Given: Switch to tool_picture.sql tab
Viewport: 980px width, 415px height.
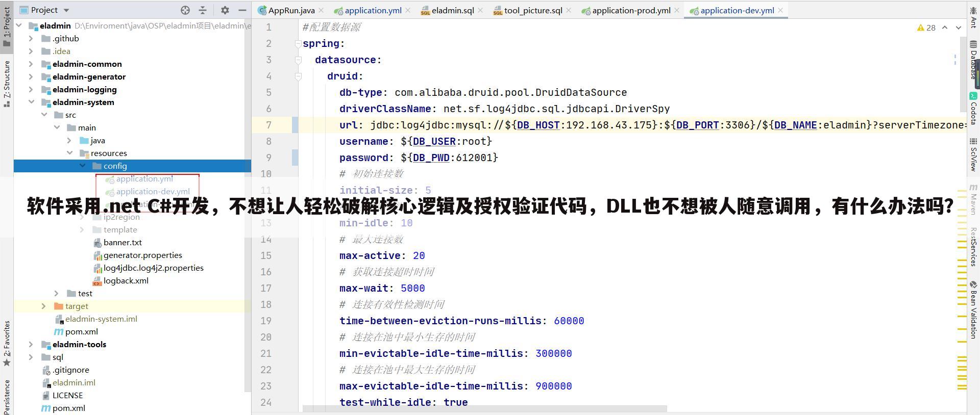Looking at the screenshot, I should tap(533, 10).
